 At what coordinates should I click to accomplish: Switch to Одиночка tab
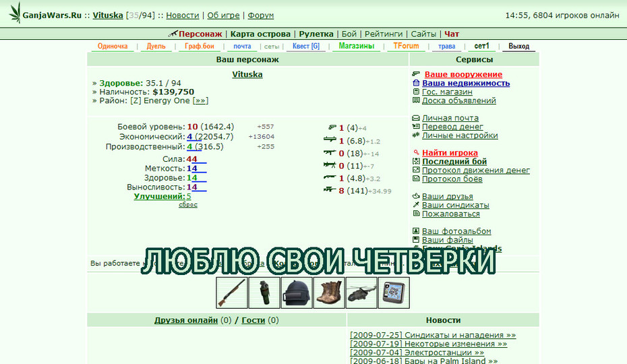113,46
